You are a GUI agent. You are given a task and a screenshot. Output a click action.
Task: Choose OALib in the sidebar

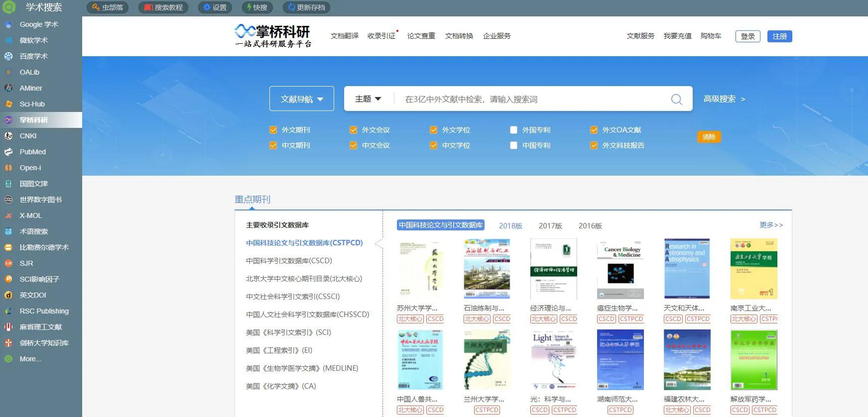click(29, 72)
